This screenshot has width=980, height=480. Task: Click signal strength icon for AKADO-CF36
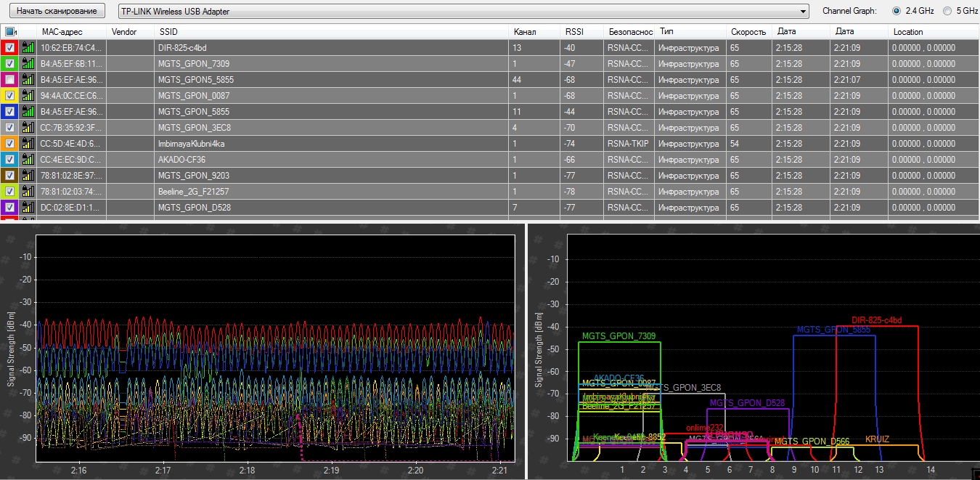[28, 160]
